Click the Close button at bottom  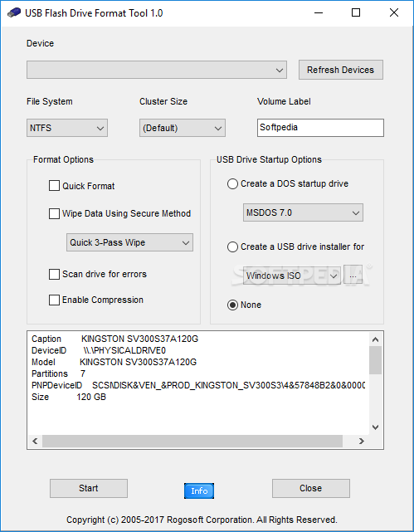tap(311, 488)
